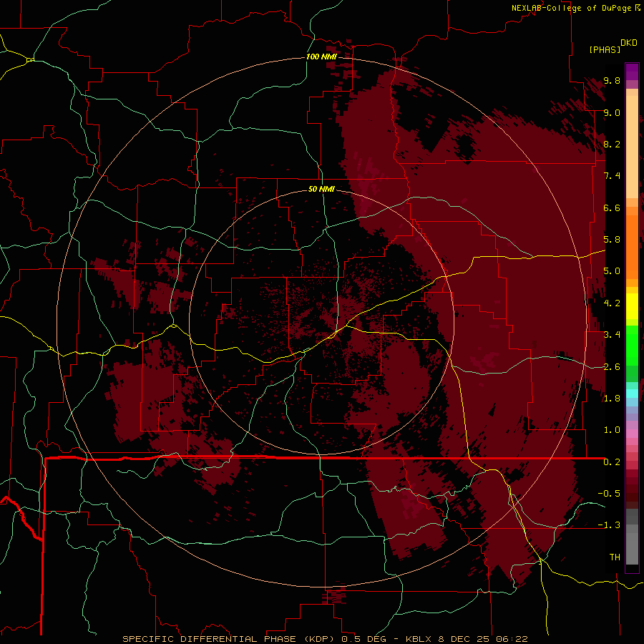Pick the cyan band of the color scale
This screenshot has height=644, width=644.
point(632,394)
